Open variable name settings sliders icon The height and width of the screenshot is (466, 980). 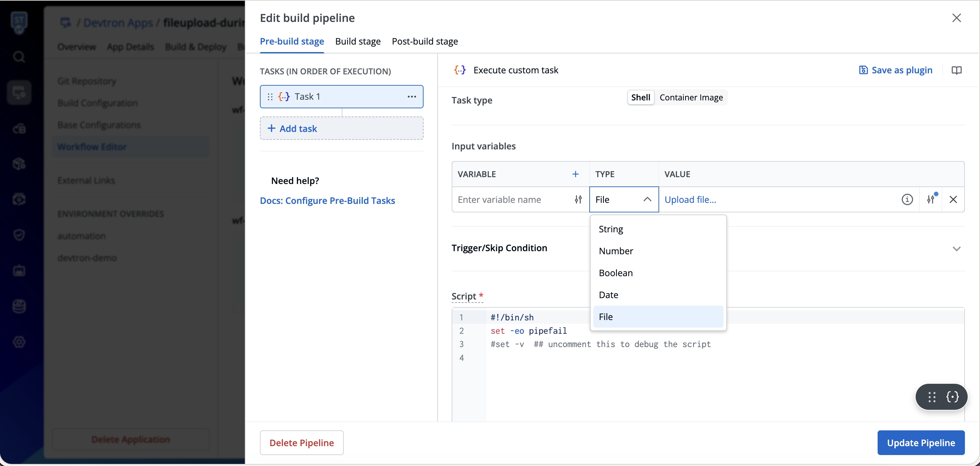tap(578, 199)
